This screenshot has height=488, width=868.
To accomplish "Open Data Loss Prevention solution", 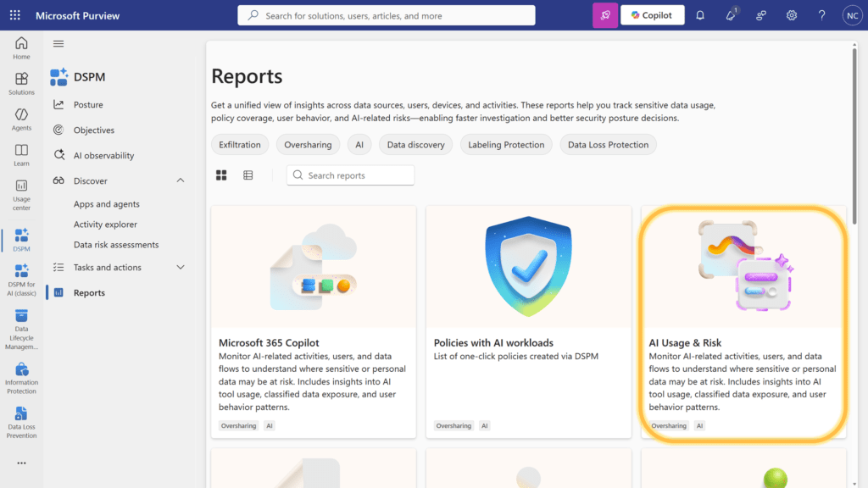I will pyautogui.click(x=21, y=422).
